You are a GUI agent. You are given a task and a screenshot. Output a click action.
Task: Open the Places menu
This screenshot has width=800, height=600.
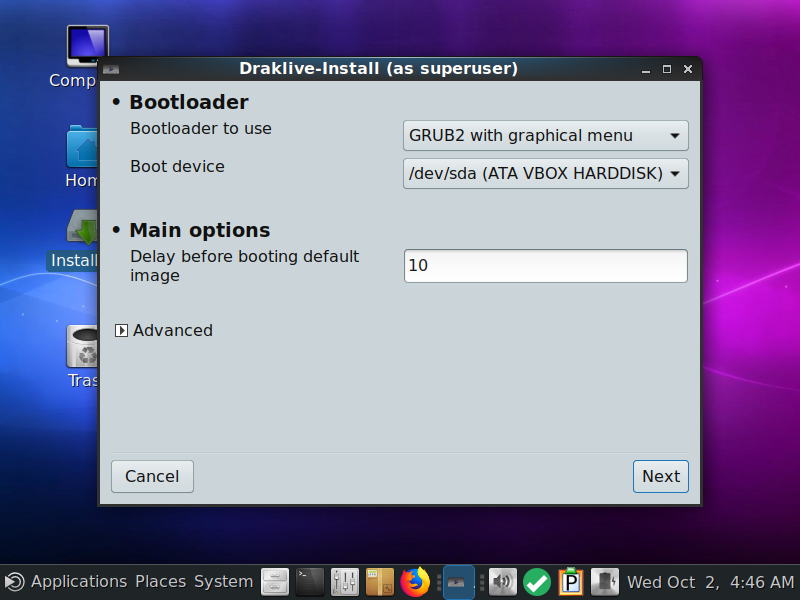click(x=161, y=582)
